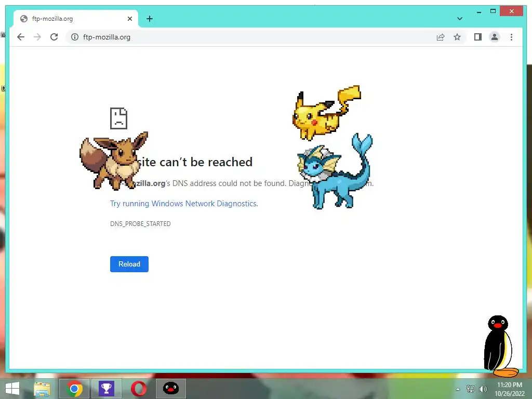The height and width of the screenshot is (399, 532).
Task: Click the Pingu penguin desktop character
Action: pos(500,346)
